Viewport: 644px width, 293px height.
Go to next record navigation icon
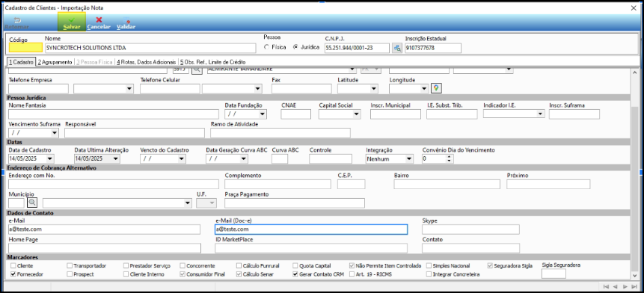tap(625, 286)
